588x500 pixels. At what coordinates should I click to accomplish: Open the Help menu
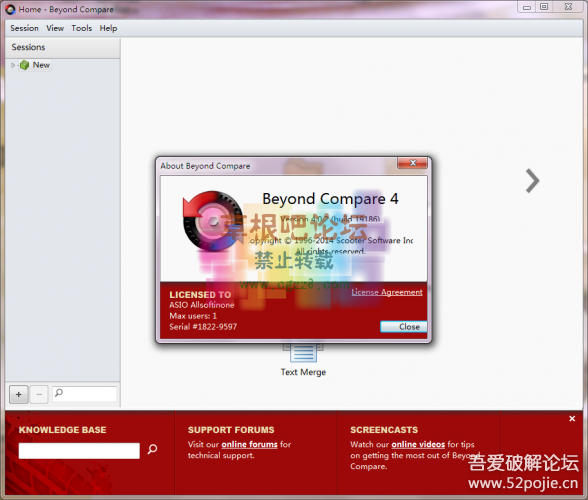[x=108, y=28]
